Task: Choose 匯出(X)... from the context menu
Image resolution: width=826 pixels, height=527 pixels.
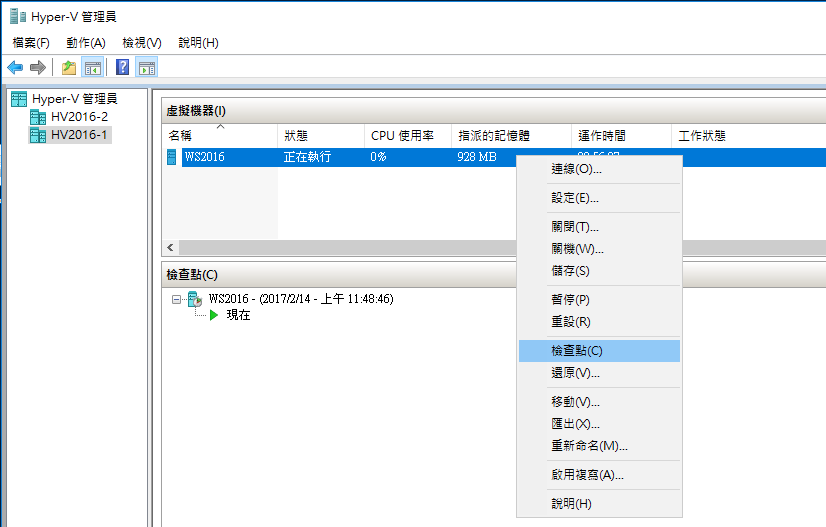Action: tap(599, 424)
